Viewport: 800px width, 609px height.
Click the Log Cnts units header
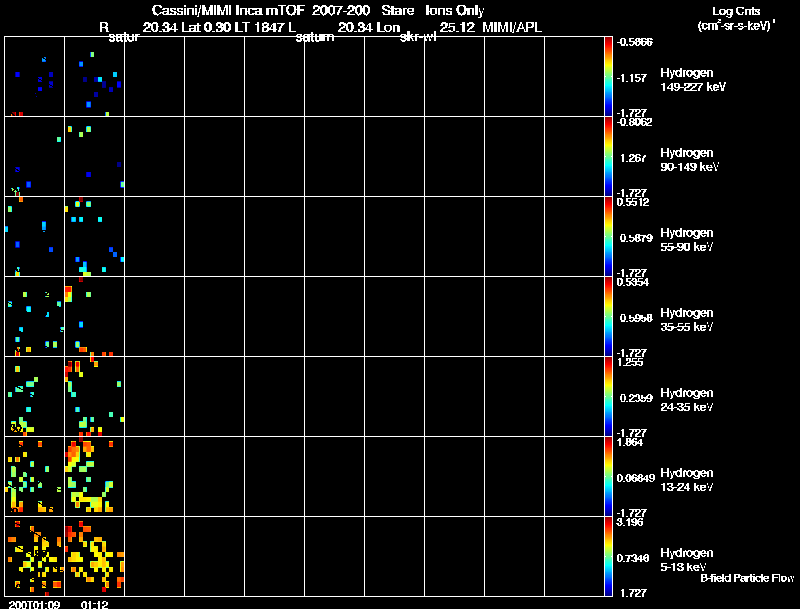pyautogui.click(x=736, y=19)
